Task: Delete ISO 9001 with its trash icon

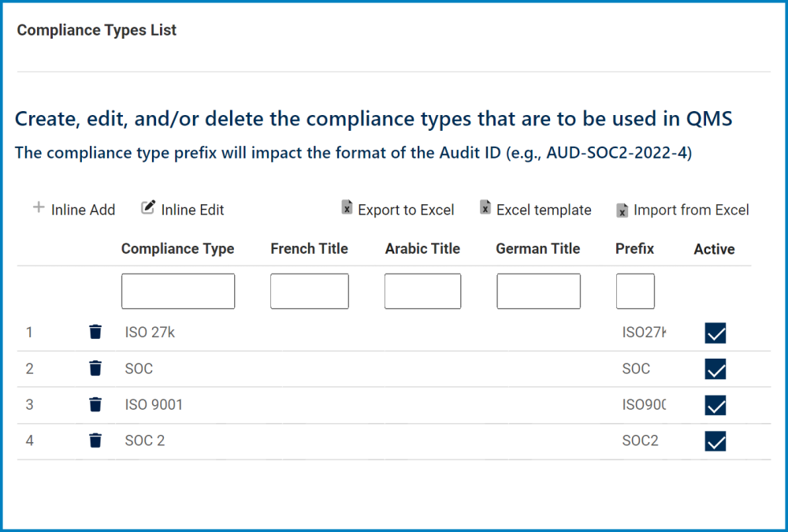Action: pyautogui.click(x=95, y=404)
